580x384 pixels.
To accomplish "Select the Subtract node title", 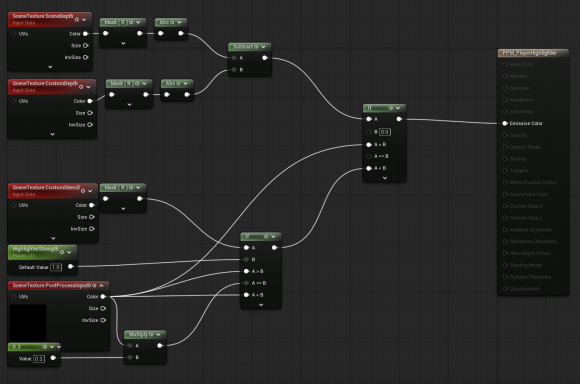I will point(243,47).
